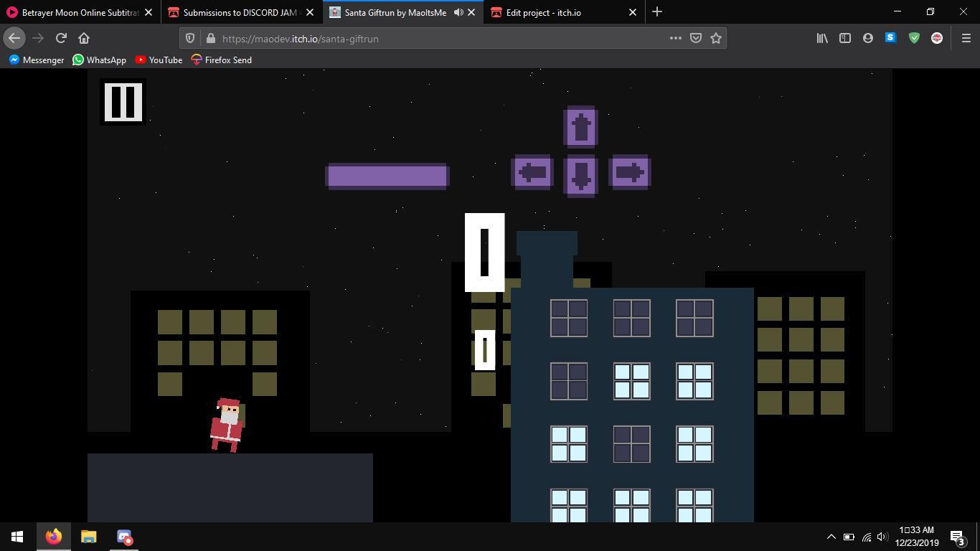
Task: Click the Santa character sprite
Action: point(227,425)
